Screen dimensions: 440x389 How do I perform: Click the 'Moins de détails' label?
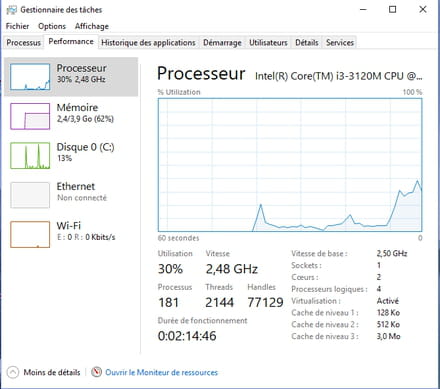click(x=52, y=372)
